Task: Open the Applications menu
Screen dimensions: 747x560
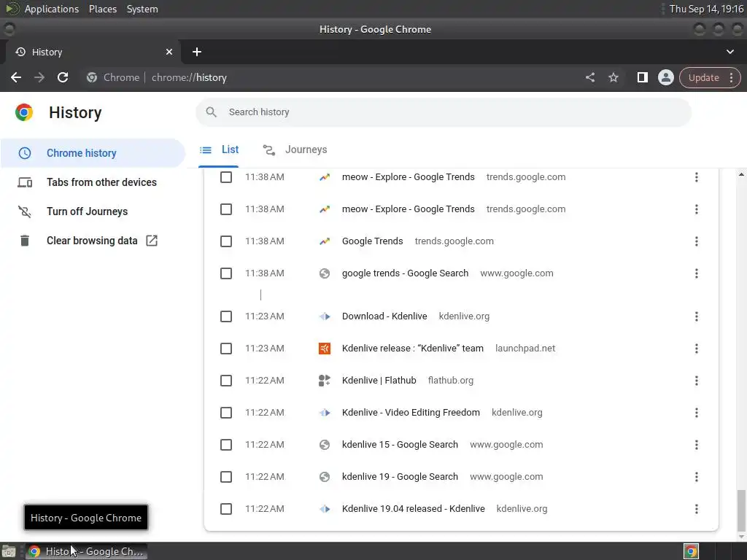Action: 52,9
